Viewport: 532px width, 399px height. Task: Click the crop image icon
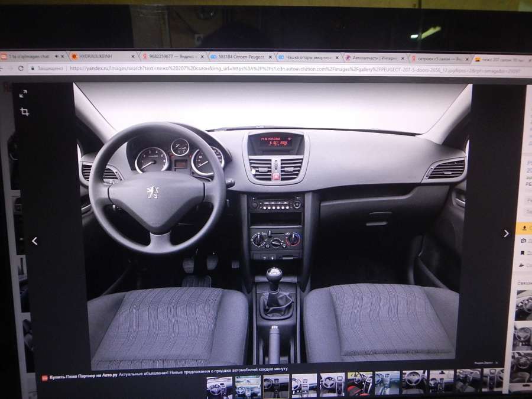point(24,111)
